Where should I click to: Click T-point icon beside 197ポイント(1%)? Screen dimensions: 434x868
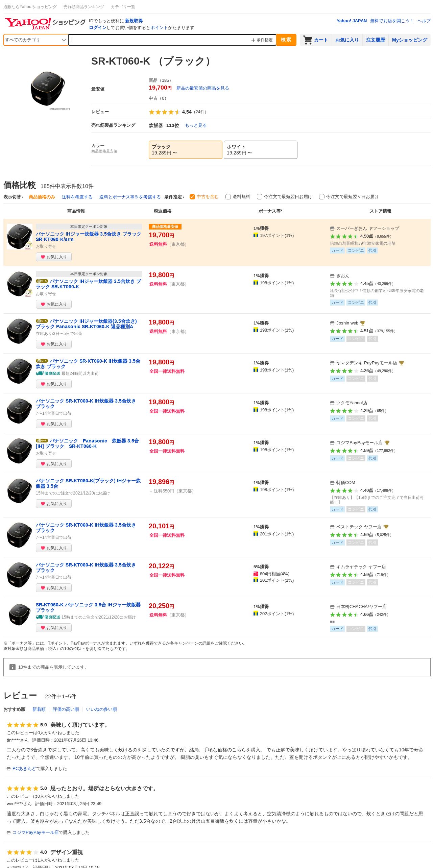[256, 235]
